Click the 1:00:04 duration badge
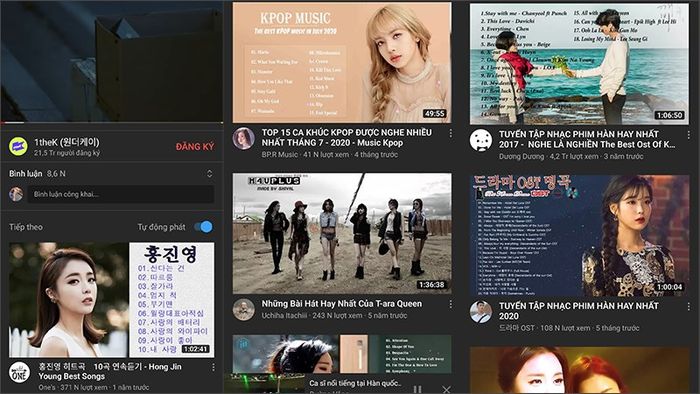Image resolution: width=700 pixels, height=394 pixels. click(669, 287)
